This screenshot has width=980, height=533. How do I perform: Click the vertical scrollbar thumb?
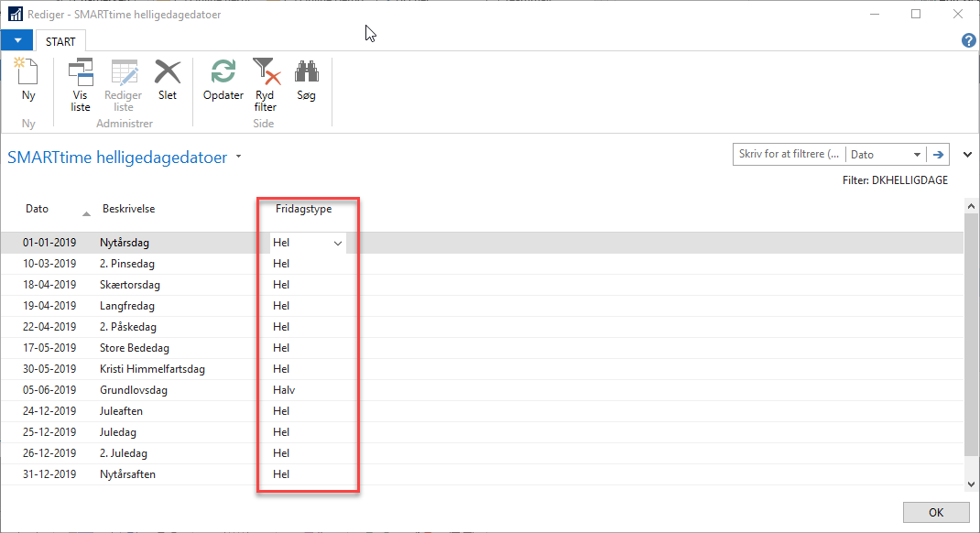click(971, 334)
